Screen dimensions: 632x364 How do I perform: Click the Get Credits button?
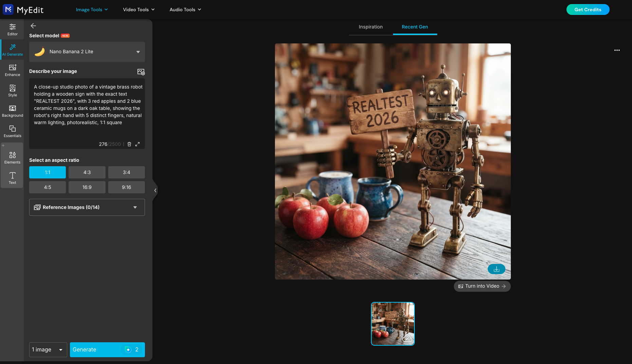(588, 9)
